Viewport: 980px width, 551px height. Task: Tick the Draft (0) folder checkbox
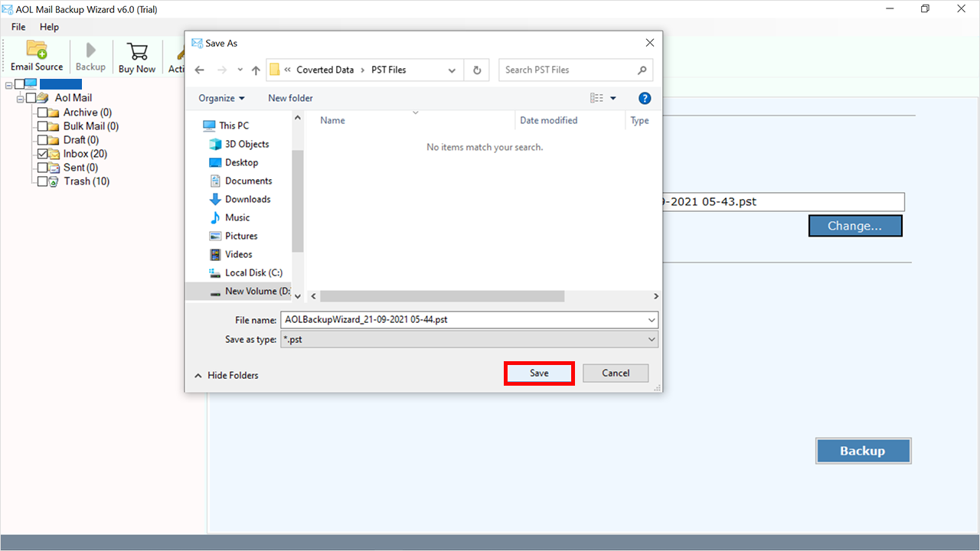(43, 140)
